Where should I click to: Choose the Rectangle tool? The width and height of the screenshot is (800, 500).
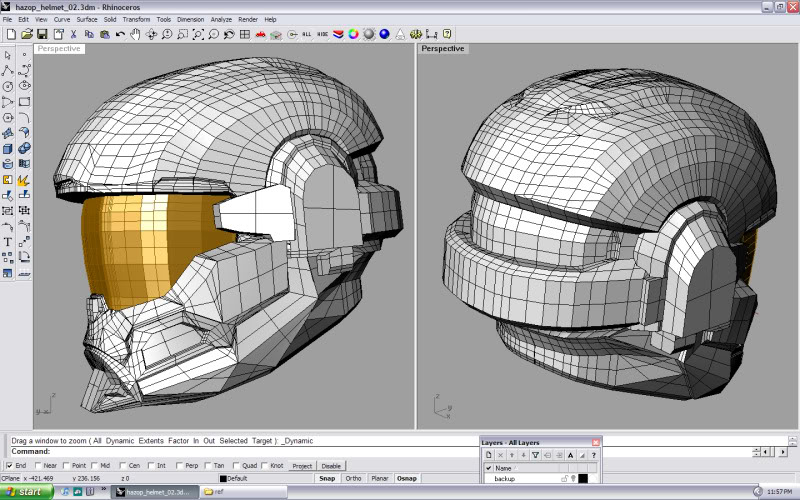[x=24, y=102]
